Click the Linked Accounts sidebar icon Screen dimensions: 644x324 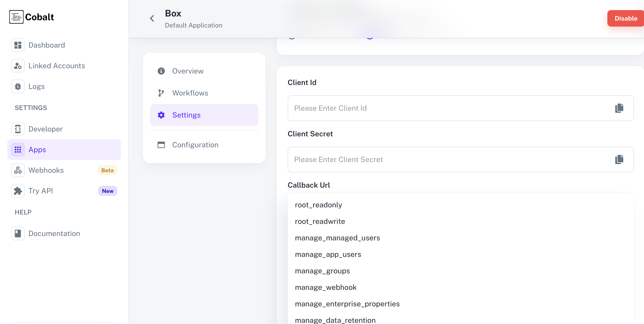[18, 66]
